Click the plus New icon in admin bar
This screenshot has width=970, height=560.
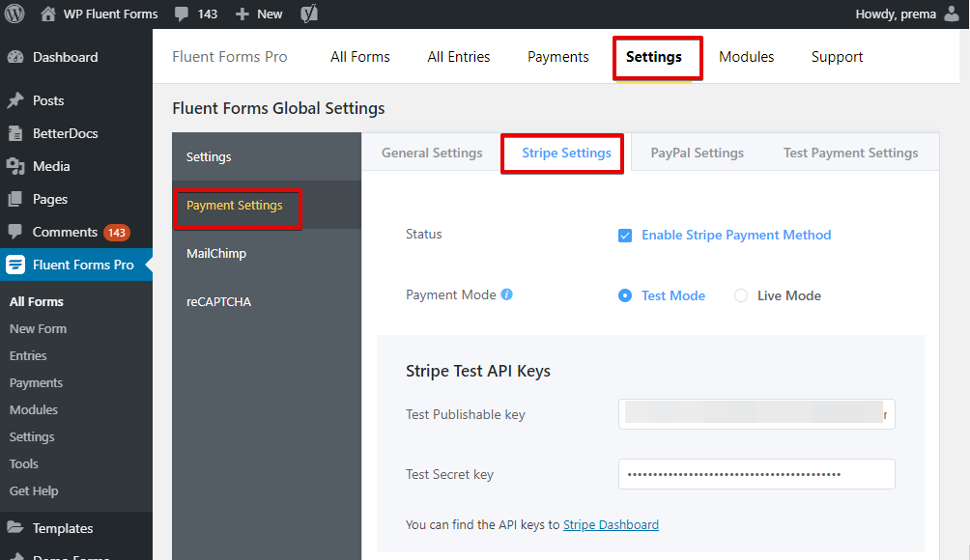(242, 14)
